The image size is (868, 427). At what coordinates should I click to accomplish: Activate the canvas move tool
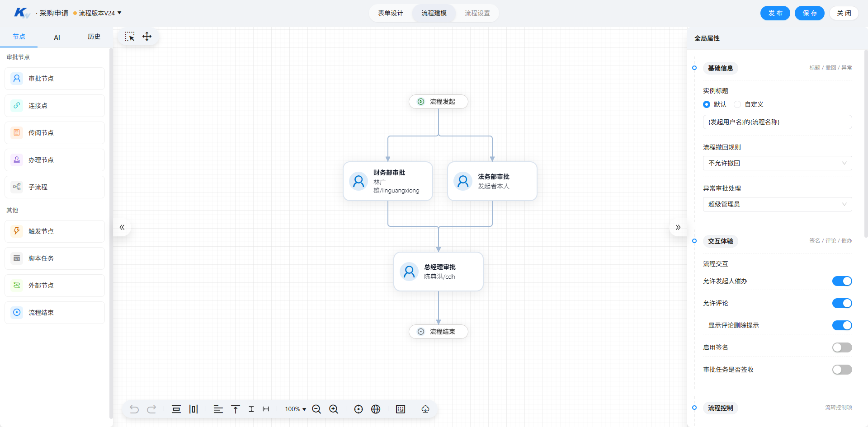(147, 37)
